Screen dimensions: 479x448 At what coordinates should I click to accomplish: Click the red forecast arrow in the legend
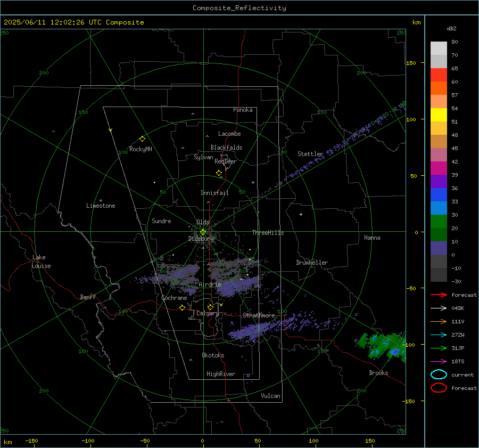tap(439, 295)
